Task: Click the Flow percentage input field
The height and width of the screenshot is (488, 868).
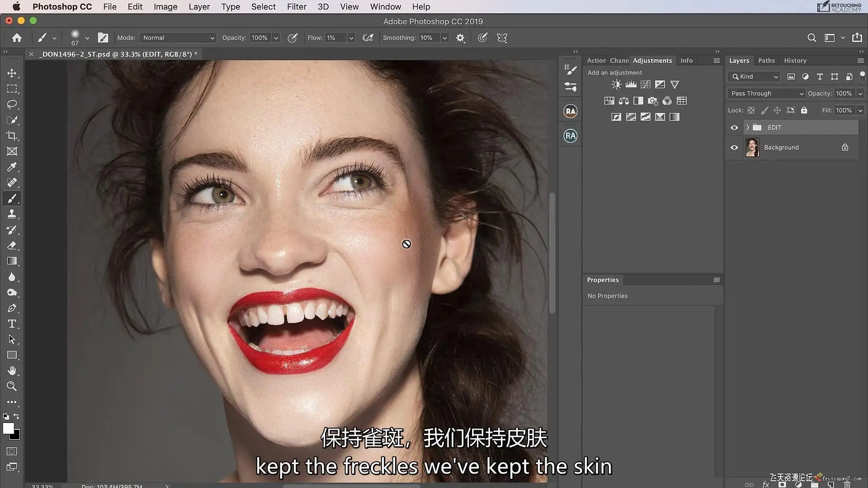Action: click(335, 38)
